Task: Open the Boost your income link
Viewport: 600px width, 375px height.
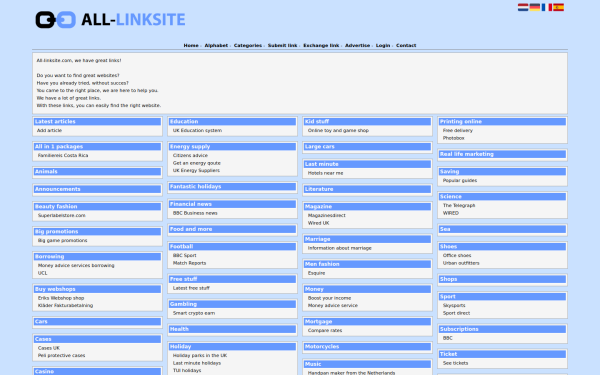Action: tap(329, 298)
